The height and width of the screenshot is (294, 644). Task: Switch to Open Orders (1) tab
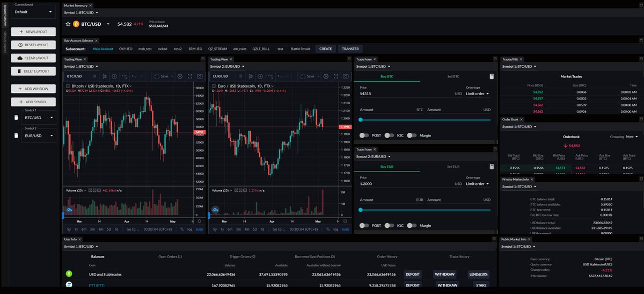[x=170, y=256]
